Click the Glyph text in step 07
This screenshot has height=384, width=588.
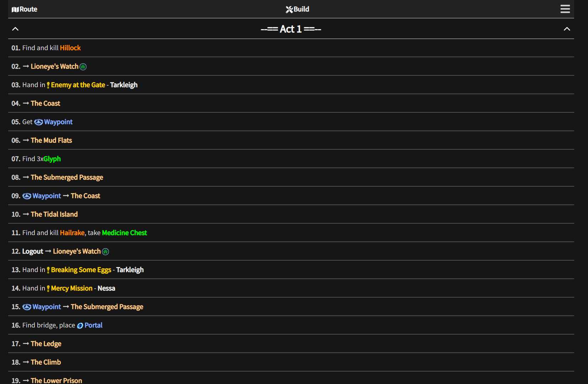52,159
